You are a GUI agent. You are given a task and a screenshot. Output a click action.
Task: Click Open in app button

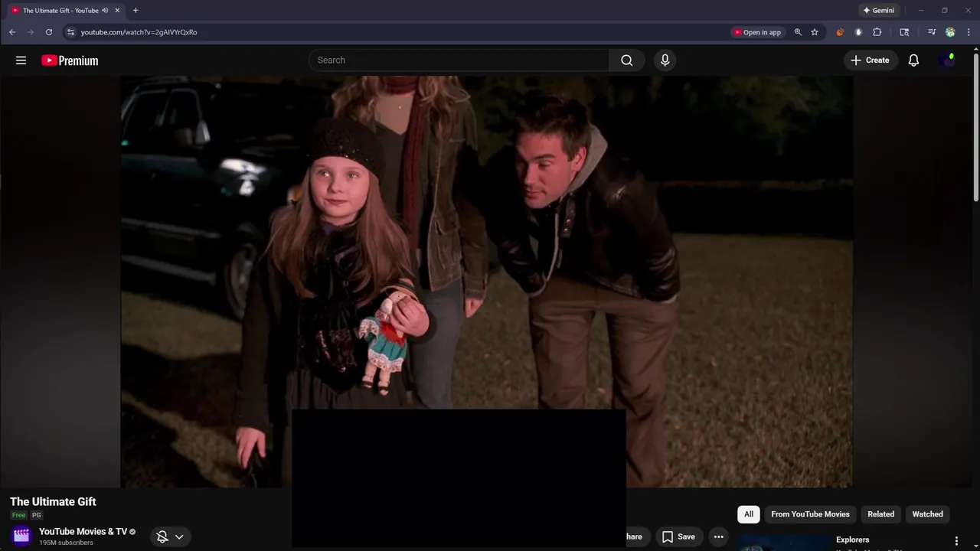pyautogui.click(x=757, y=32)
